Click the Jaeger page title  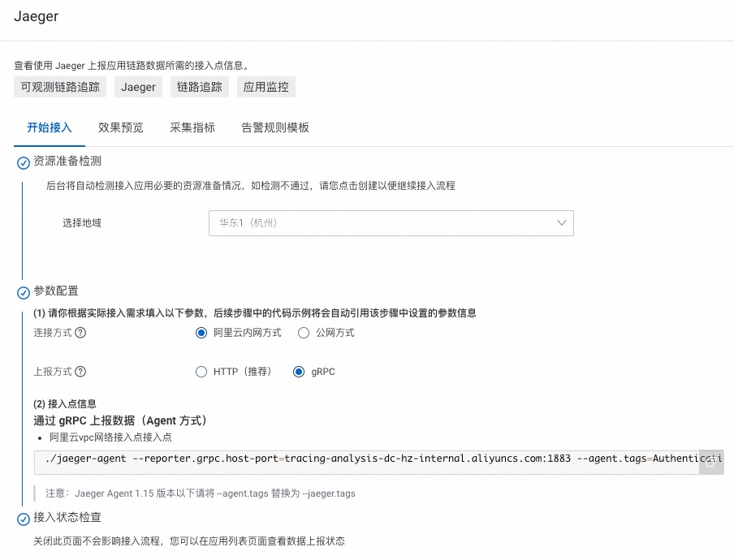pos(36,16)
